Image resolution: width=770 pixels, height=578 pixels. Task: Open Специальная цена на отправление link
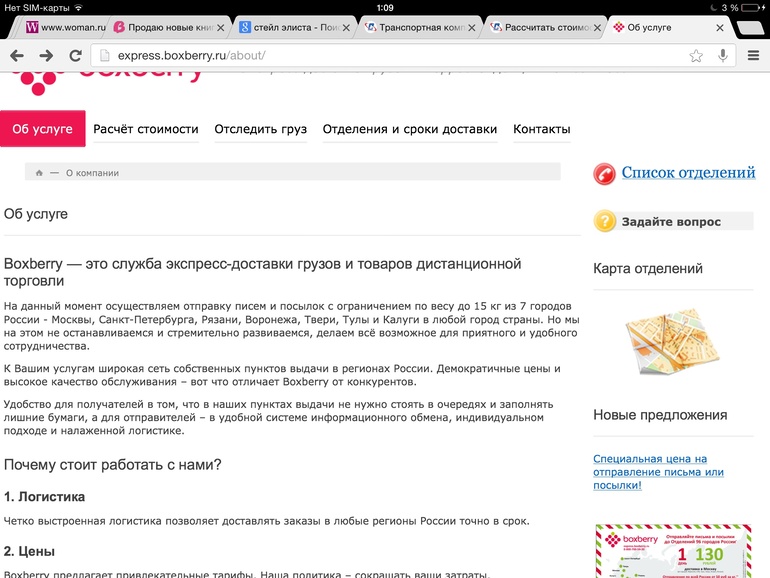point(658,472)
